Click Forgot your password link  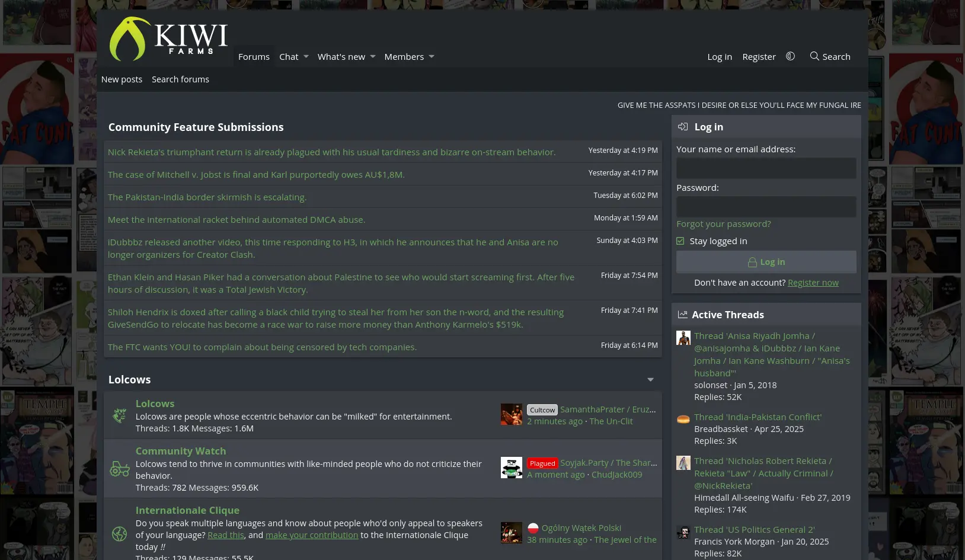[x=724, y=224]
